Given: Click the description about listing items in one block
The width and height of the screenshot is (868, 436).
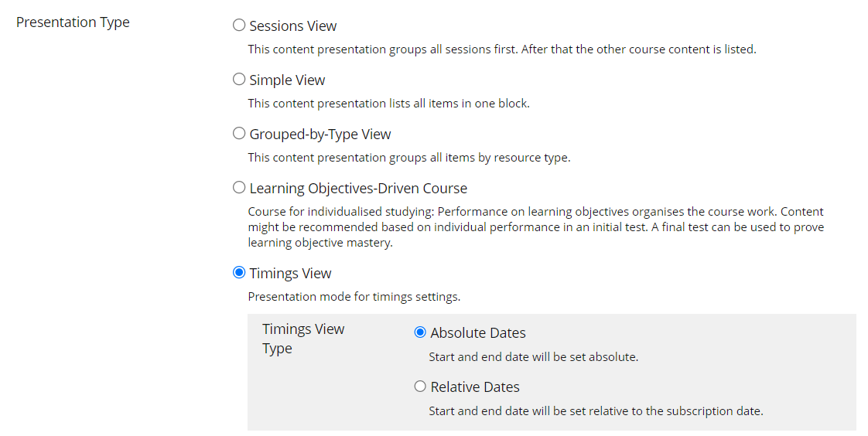Looking at the screenshot, I should (x=388, y=104).
